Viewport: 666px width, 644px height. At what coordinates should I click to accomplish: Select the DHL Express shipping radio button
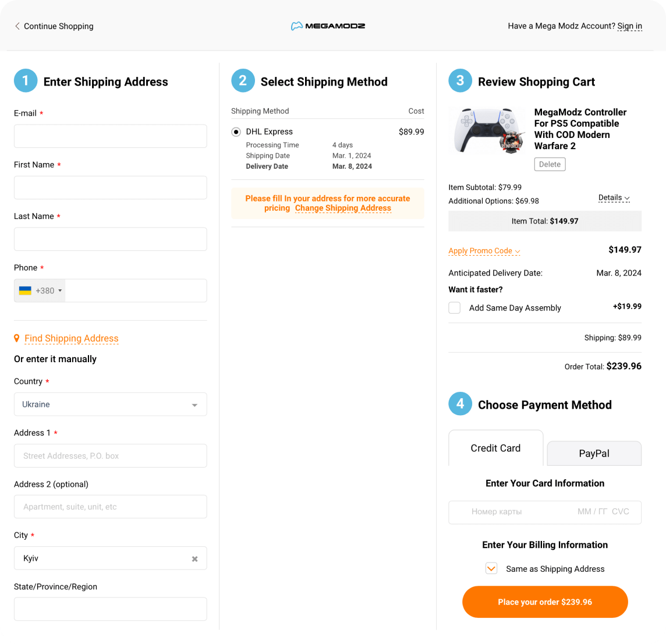(x=236, y=132)
